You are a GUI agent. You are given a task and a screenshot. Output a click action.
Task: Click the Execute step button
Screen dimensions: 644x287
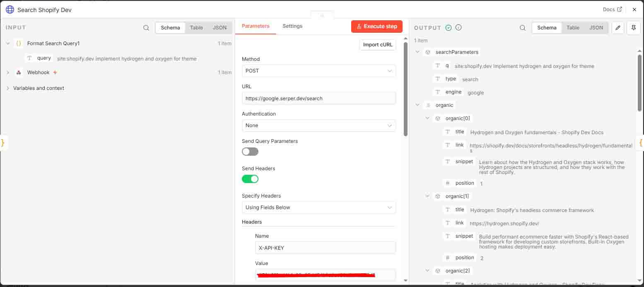376,26
